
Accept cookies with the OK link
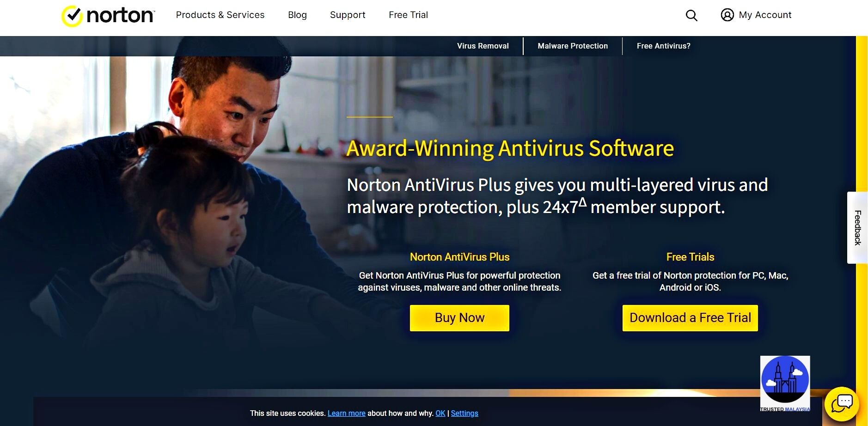point(440,413)
